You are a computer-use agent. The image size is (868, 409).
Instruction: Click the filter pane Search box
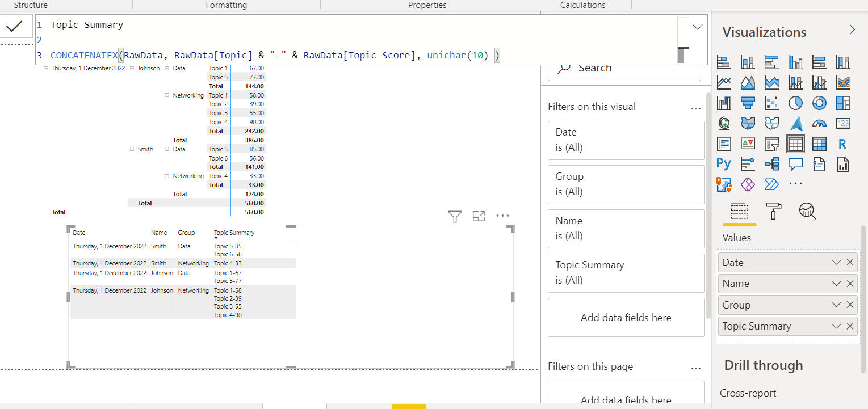tap(624, 68)
